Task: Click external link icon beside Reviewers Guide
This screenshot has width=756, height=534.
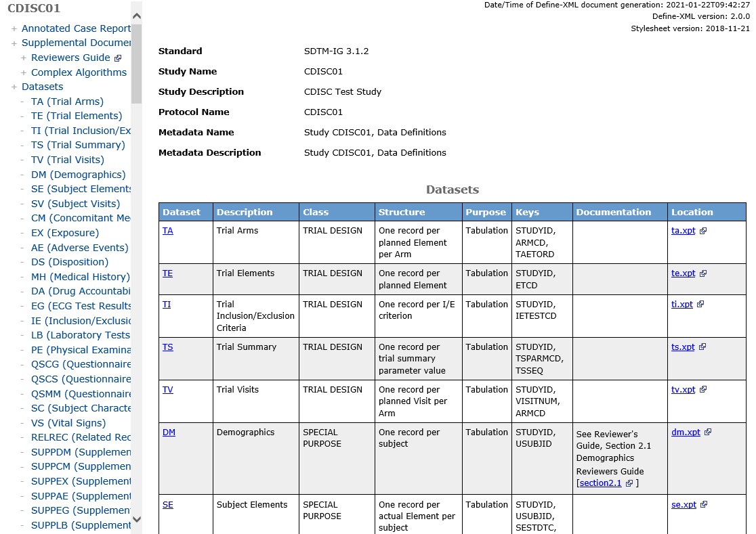Action: [x=118, y=58]
